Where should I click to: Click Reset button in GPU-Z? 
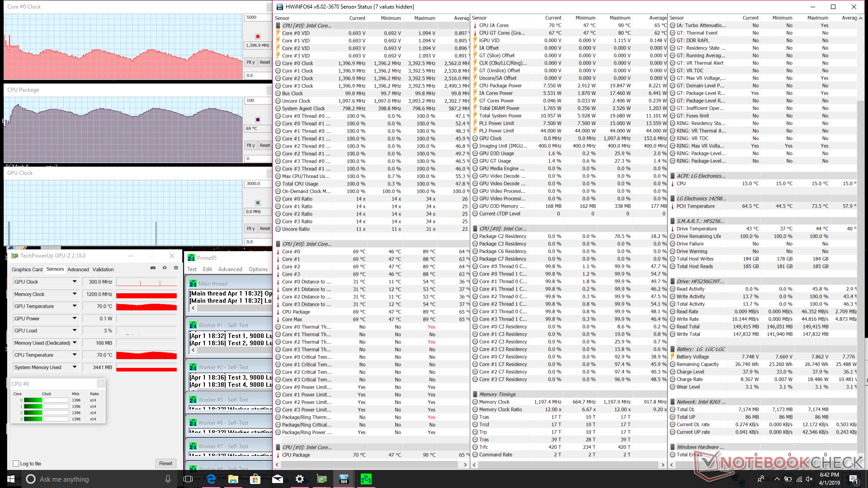(x=165, y=464)
